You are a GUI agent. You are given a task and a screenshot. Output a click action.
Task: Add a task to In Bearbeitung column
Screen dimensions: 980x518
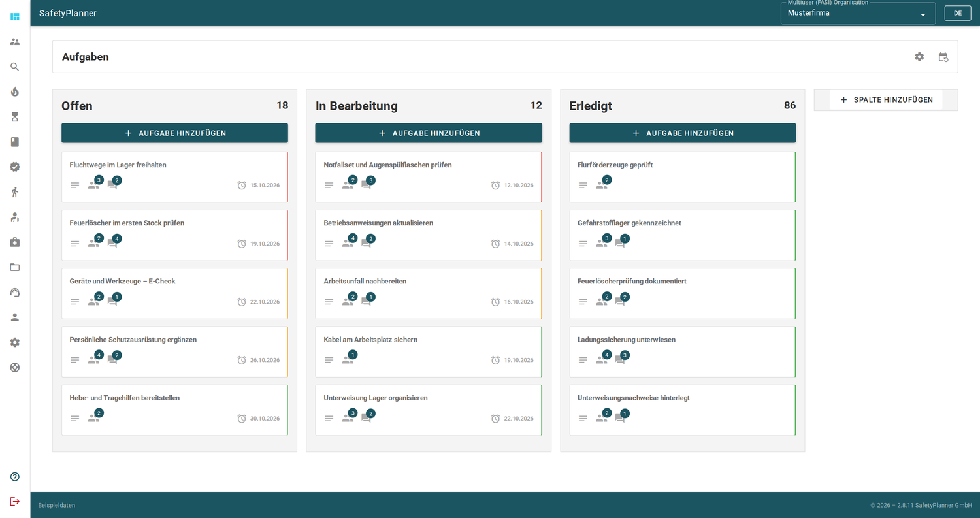tap(429, 133)
